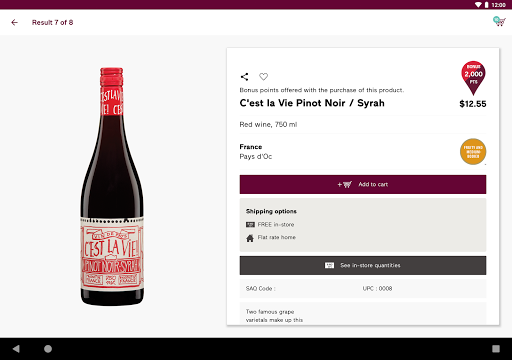Tap the Android back navigation button
This screenshot has width=512, height=360.
(x=16, y=349)
